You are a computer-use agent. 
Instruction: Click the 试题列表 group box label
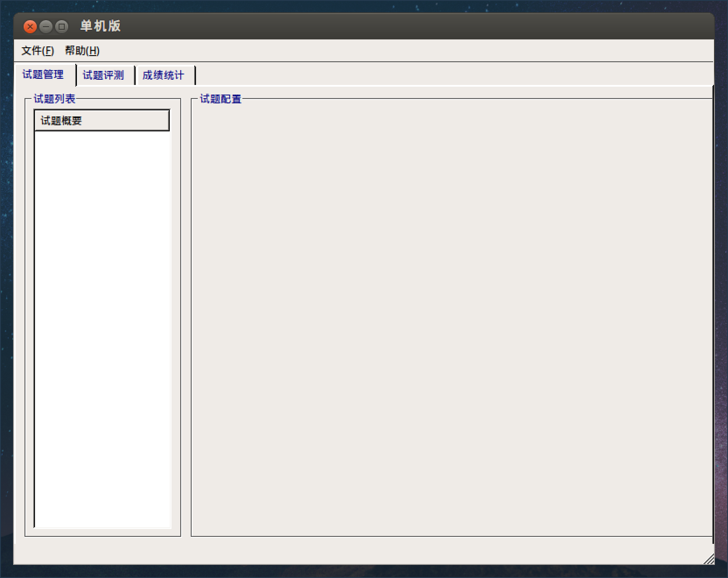(x=55, y=99)
